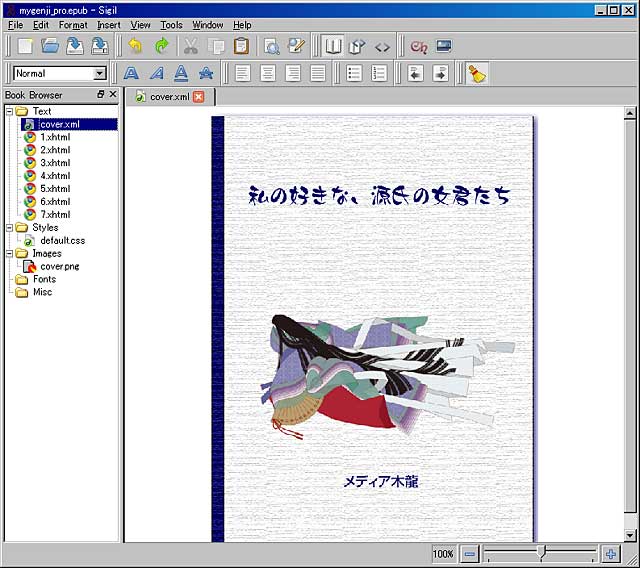Switch to Book View
This screenshot has height=568, width=640.
pyautogui.click(x=333, y=46)
